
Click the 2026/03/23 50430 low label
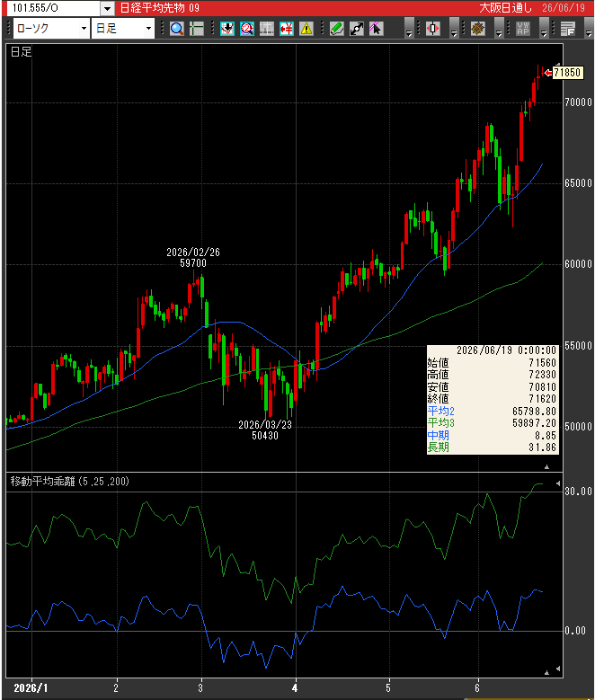265,430
